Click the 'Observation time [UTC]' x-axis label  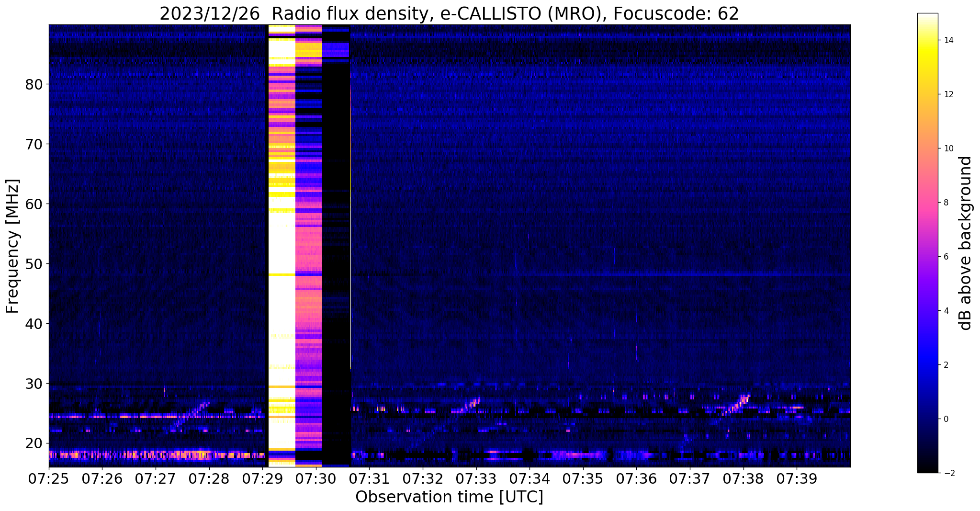[449, 497]
